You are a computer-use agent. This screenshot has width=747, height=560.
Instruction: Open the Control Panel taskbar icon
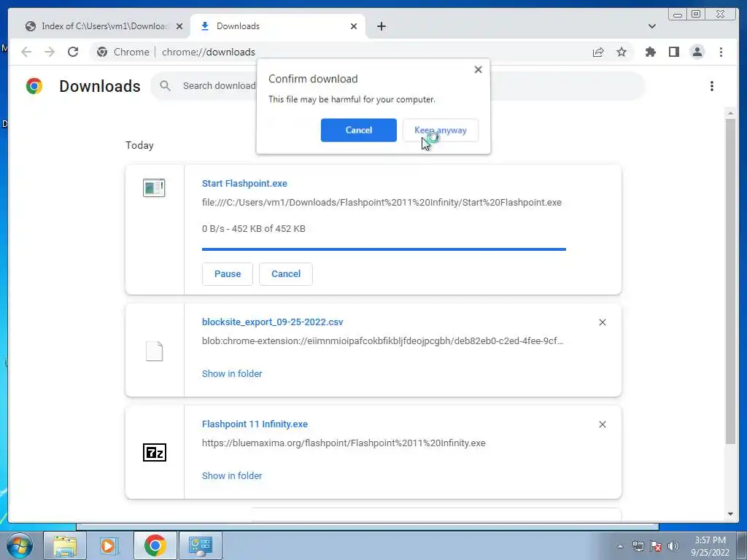(x=200, y=545)
